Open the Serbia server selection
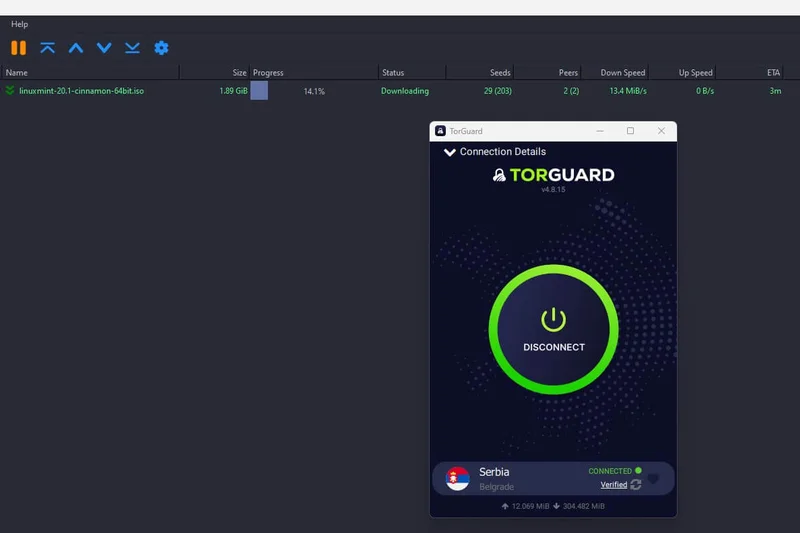 (x=553, y=478)
